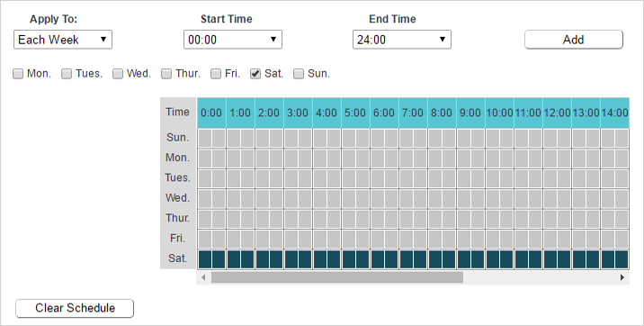644x326 pixels.
Task: Uncheck the Sat. checkbox
Action: pos(255,74)
